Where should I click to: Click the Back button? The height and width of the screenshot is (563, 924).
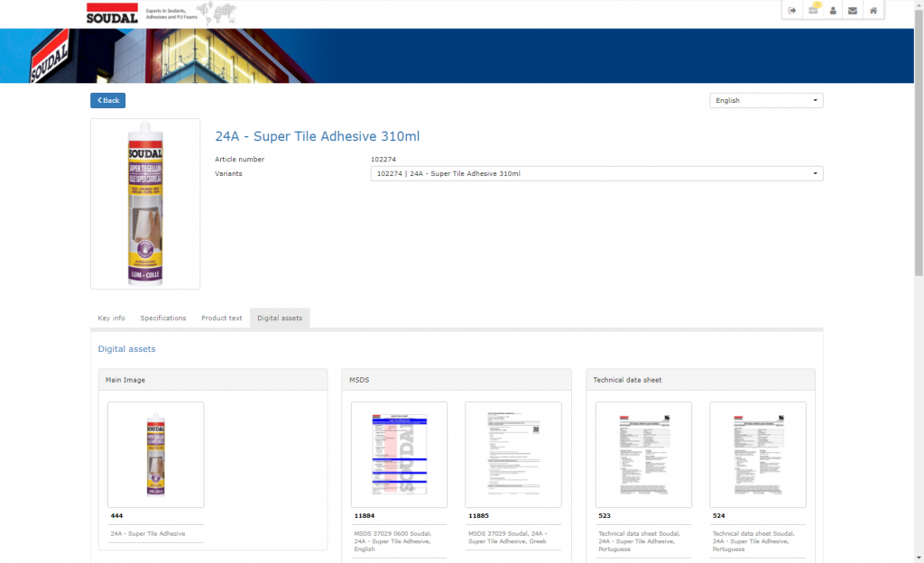pyautogui.click(x=107, y=100)
